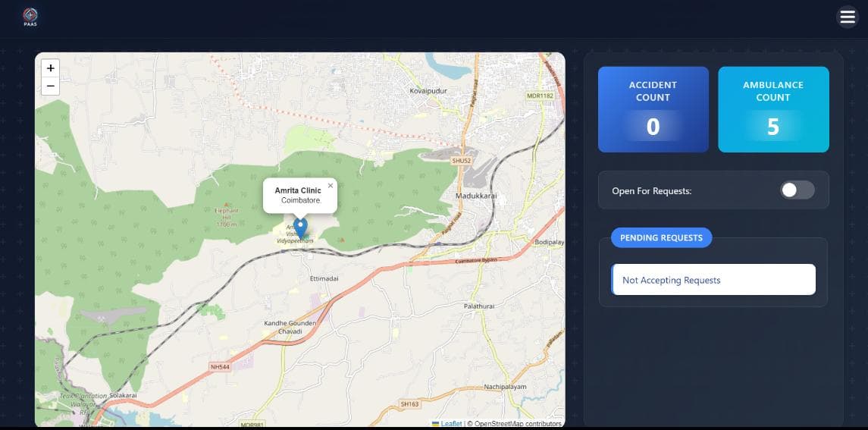Toggle Open For Requests switch
868x430 pixels.
(x=797, y=190)
